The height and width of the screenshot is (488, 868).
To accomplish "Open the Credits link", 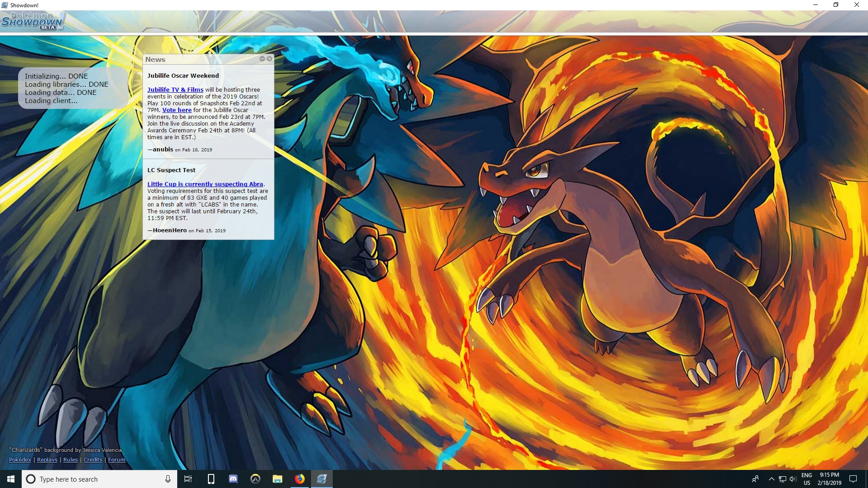I will point(93,460).
